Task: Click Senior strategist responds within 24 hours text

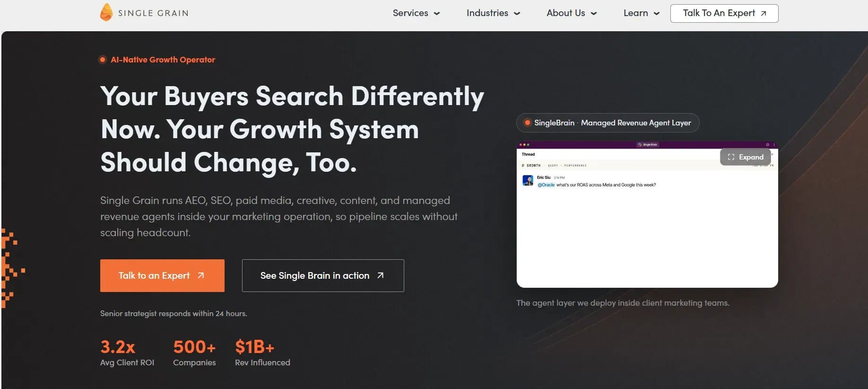Action: (x=174, y=313)
